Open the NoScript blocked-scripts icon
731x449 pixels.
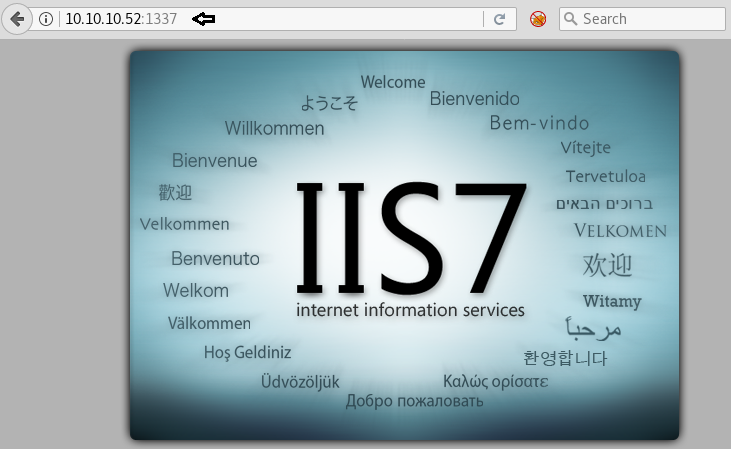coord(538,19)
